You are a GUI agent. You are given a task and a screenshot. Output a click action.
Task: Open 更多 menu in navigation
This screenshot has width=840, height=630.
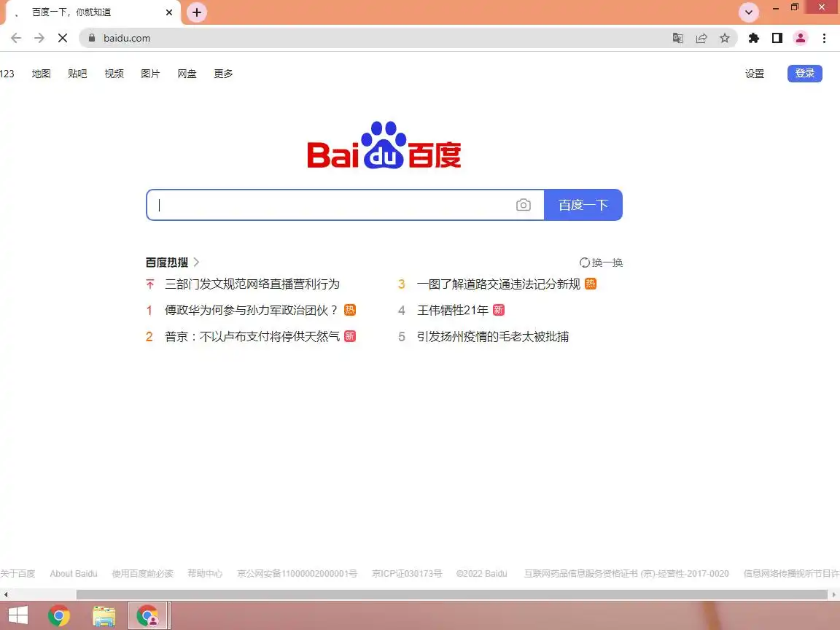(x=223, y=74)
